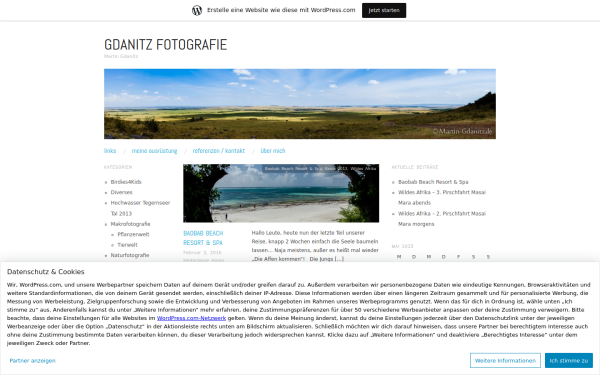The image size is (600, 375).
Task: Accept cookies with 'Ich stimme zu'
Action: pos(569,360)
